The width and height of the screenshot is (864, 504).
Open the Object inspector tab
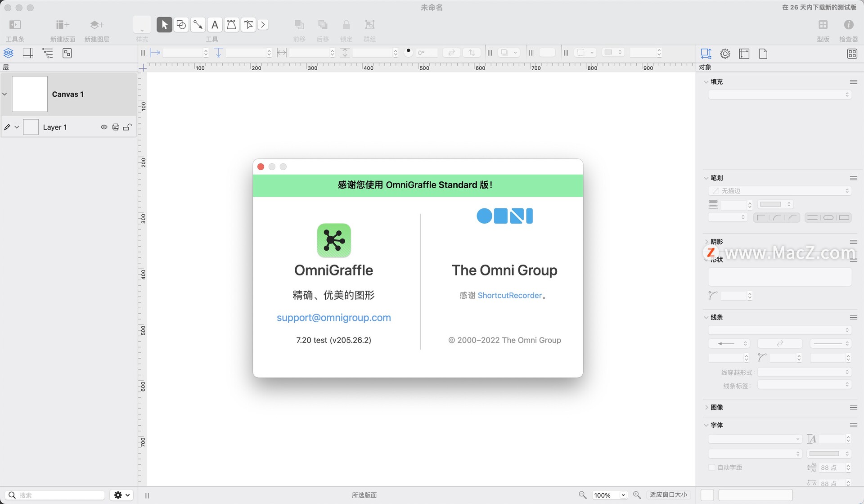click(x=706, y=54)
